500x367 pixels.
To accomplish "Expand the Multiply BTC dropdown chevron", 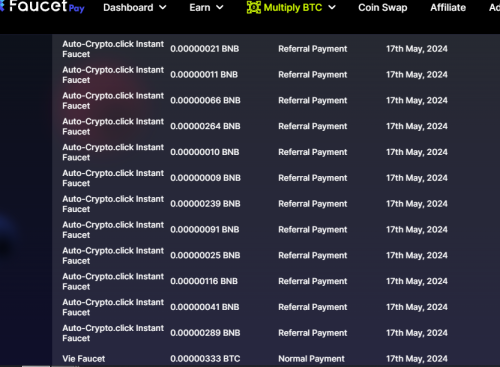I will point(332,7).
